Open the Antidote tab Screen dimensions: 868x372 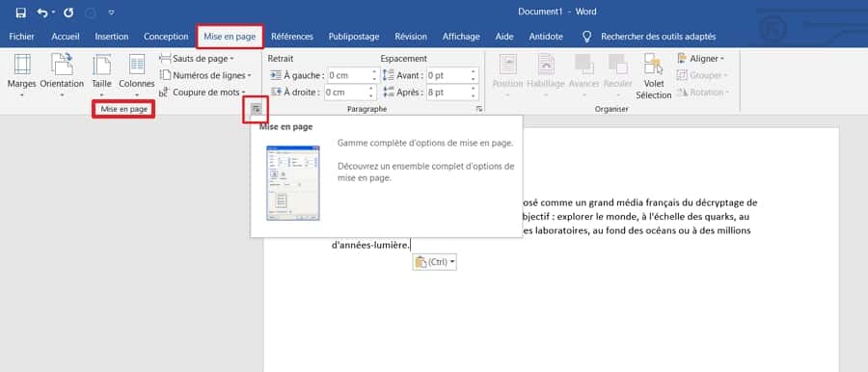546,37
